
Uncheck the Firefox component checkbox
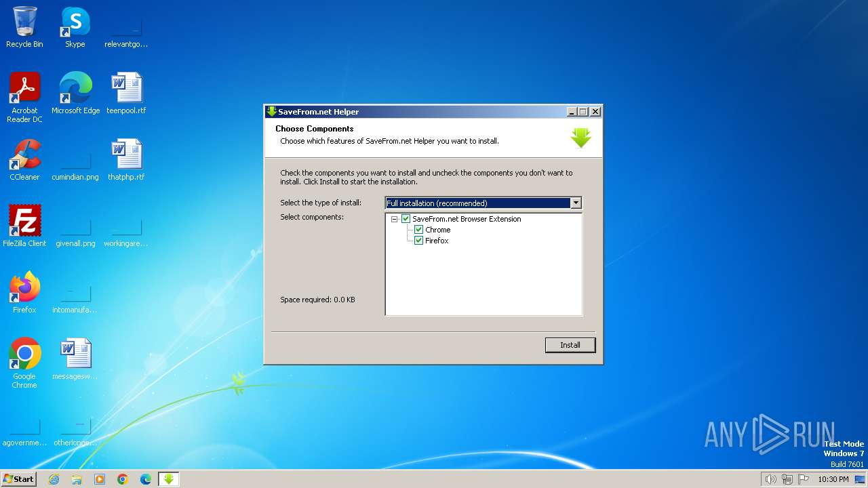(x=418, y=241)
